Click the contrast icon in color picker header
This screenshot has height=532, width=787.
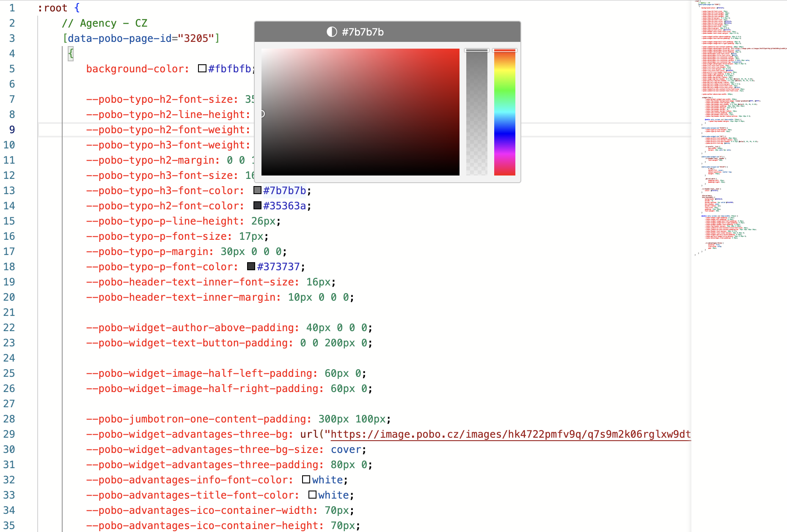332,32
